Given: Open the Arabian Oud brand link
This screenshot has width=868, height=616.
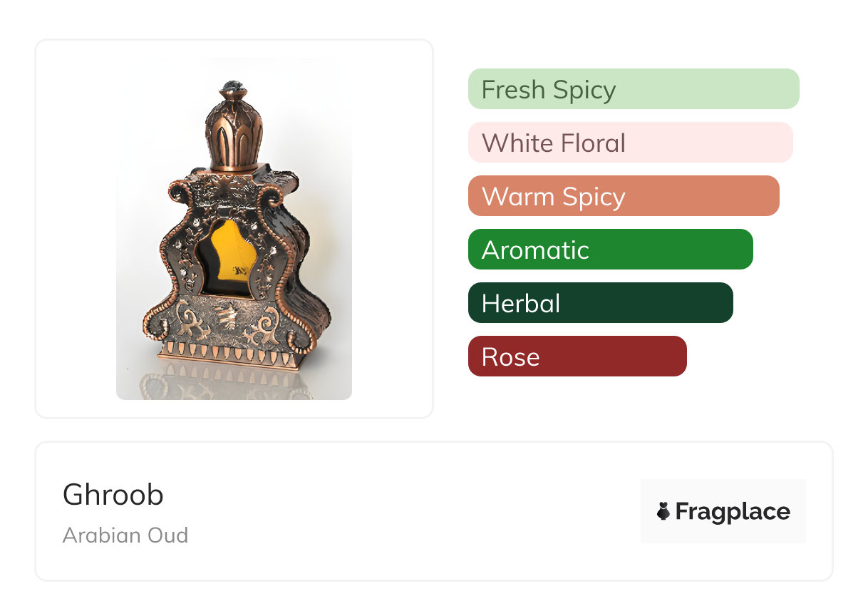Looking at the screenshot, I should point(125,535).
